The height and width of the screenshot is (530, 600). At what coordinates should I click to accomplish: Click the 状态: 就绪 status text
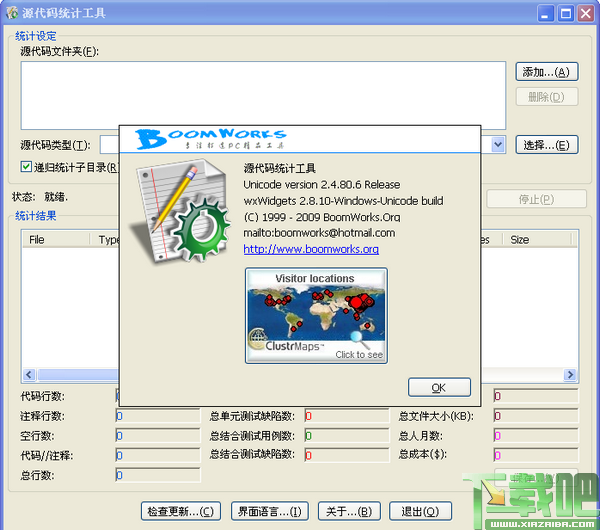point(40,197)
